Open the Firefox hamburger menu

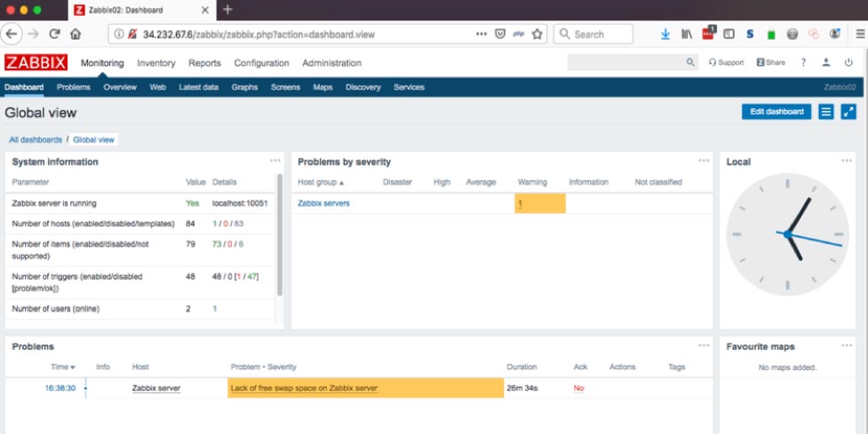(x=860, y=35)
